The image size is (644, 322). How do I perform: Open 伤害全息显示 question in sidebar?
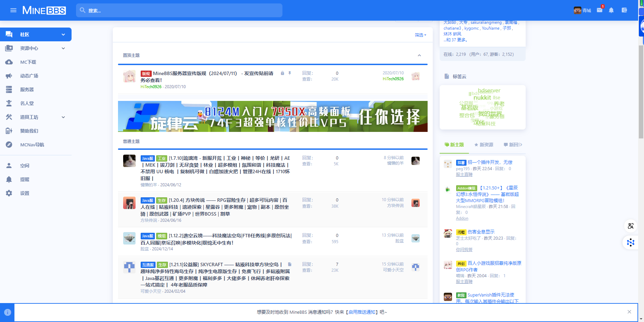pos(481,232)
